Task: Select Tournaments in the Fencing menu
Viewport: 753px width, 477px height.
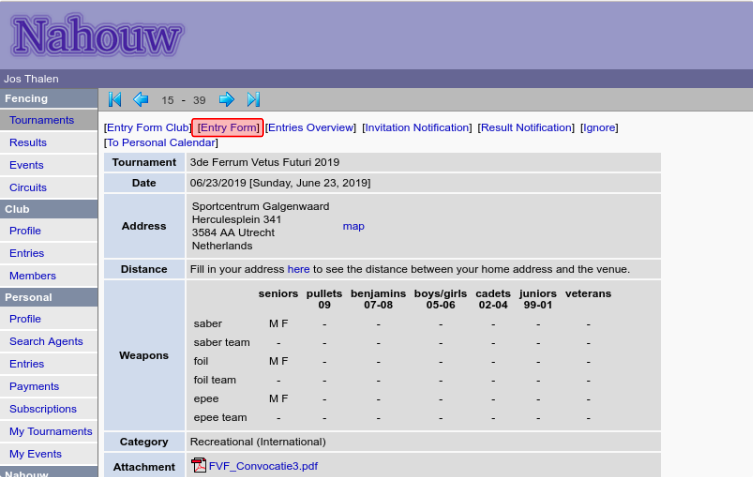Action: (x=41, y=120)
